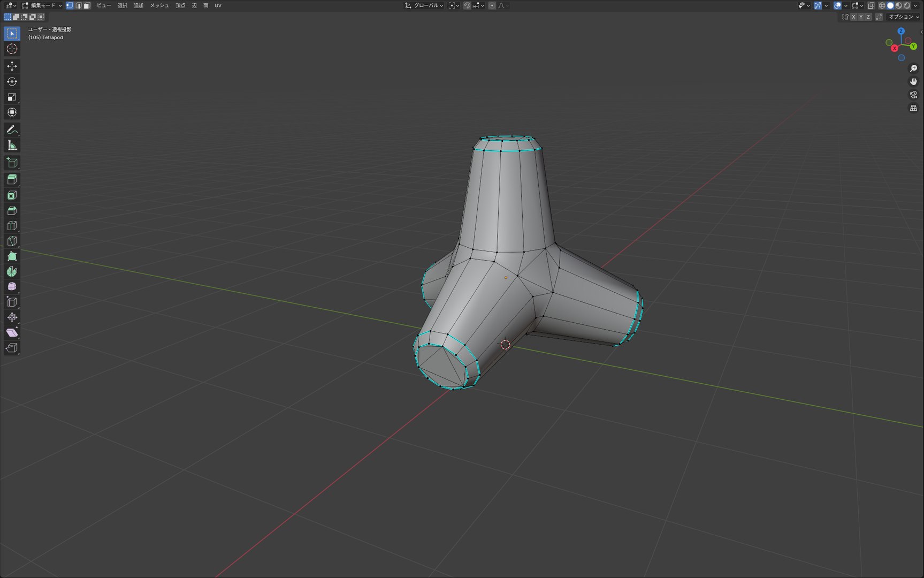The width and height of the screenshot is (924, 578).
Task: Enable vertex select mode
Action: click(x=70, y=5)
